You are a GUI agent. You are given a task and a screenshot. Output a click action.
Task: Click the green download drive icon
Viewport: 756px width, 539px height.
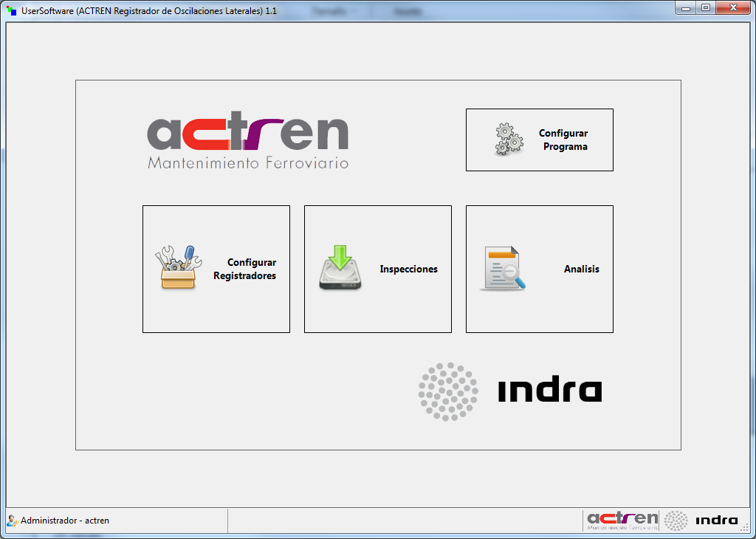click(340, 267)
